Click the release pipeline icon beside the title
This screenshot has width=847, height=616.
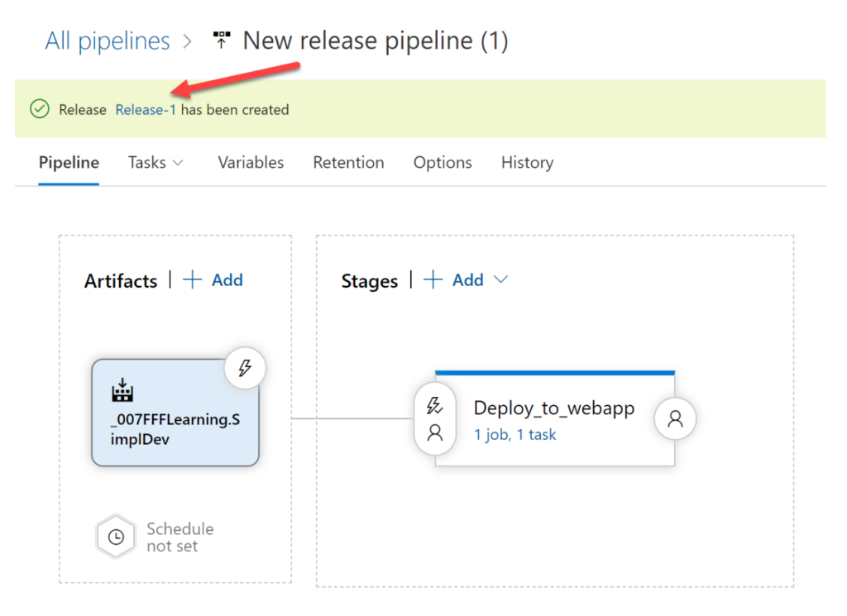pos(221,40)
